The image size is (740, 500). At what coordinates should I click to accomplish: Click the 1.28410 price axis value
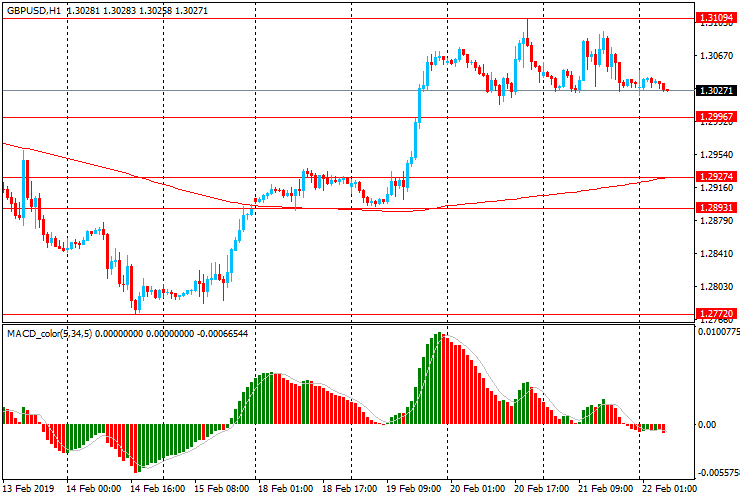coord(716,254)
